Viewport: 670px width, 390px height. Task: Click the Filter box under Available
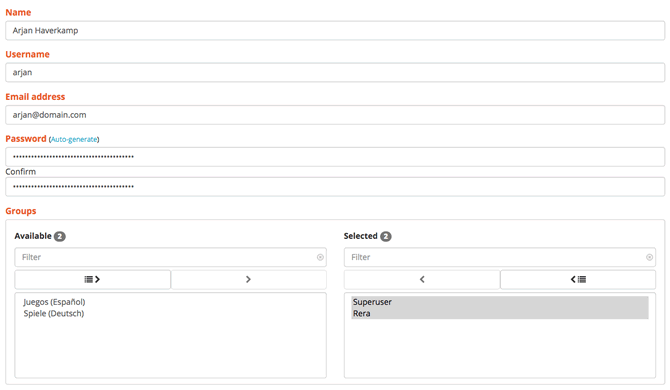[x=170, y=257]
